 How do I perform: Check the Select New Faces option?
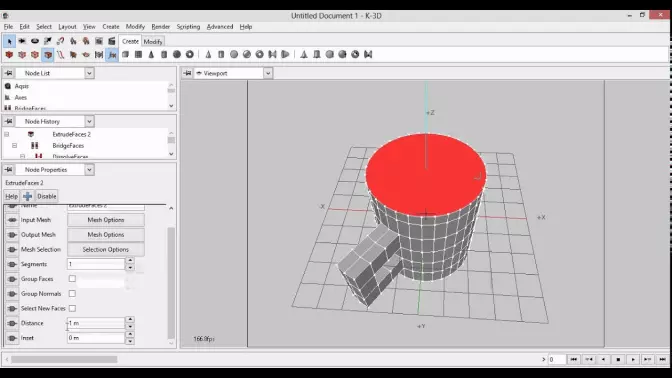[72, 308]
